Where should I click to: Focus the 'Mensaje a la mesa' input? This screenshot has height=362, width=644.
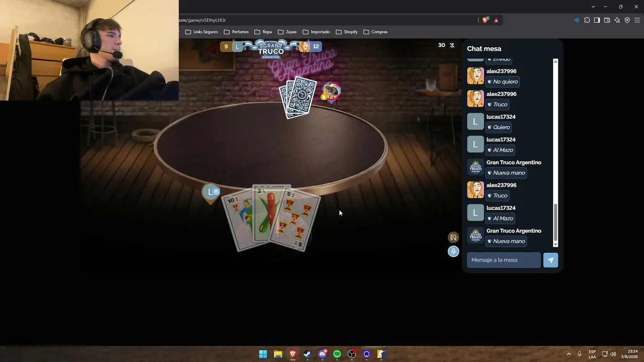click(x=504, y=260)
